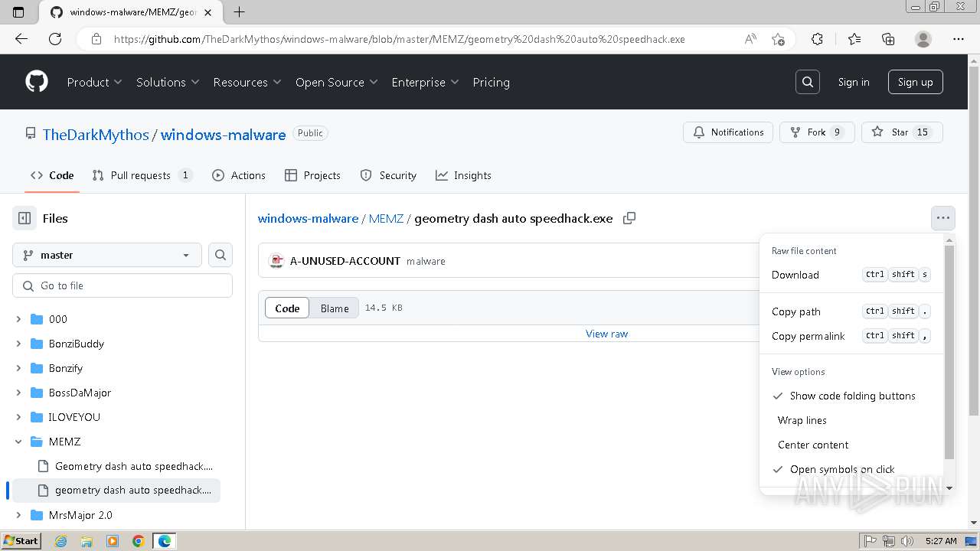Open tab actions menu icon

point(18,11)
